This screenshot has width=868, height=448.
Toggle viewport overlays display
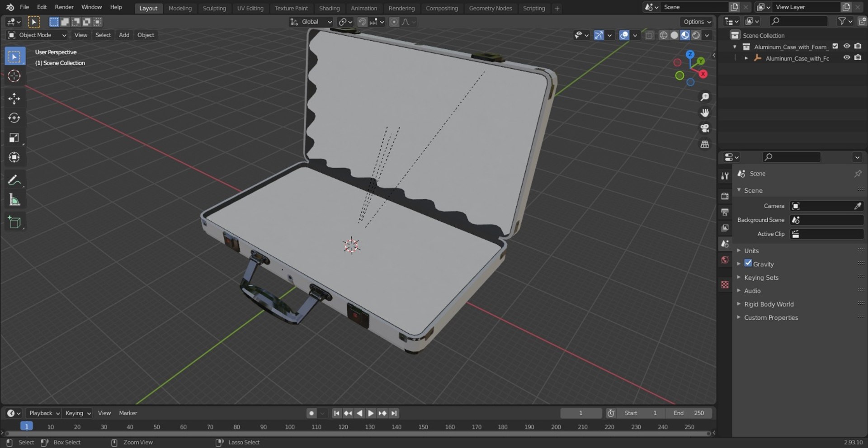[x=624, y=35]
